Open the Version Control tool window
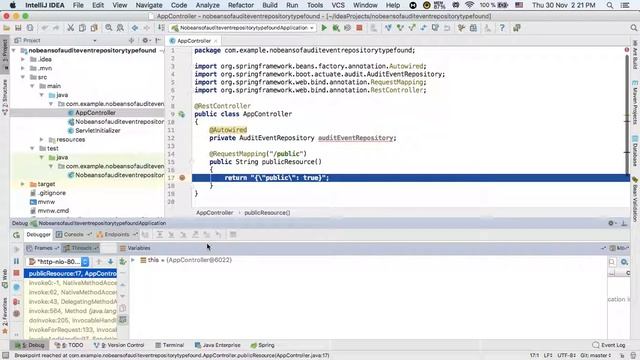The width and height of the screenshot is (640, 360). click(119, 345)
